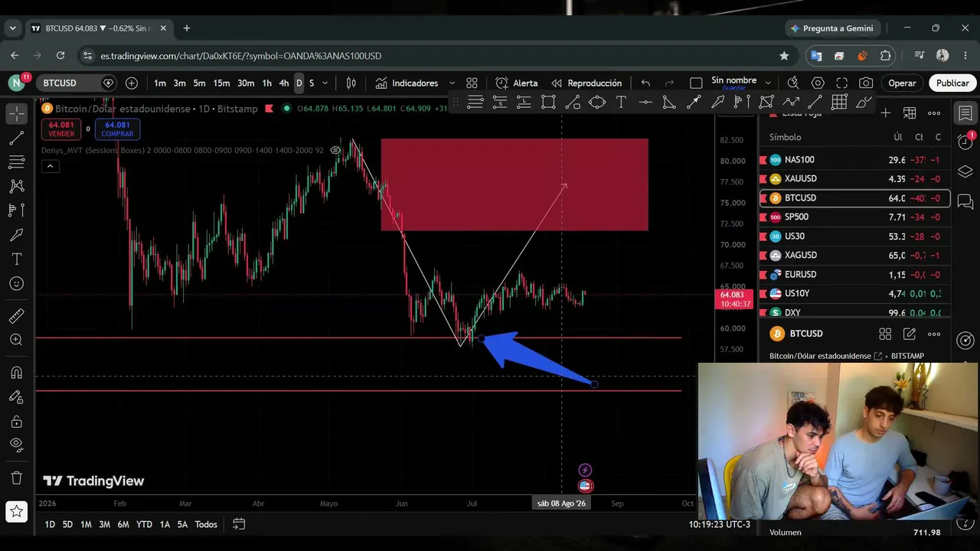Click the COMPRAR buy price button
The image size is (980, 551).
(117, 129)
